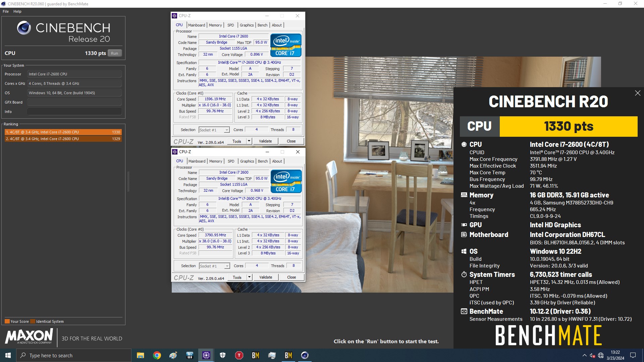Click the System Timers clock icon
This screenshot has width=644, height=362.
464,275
